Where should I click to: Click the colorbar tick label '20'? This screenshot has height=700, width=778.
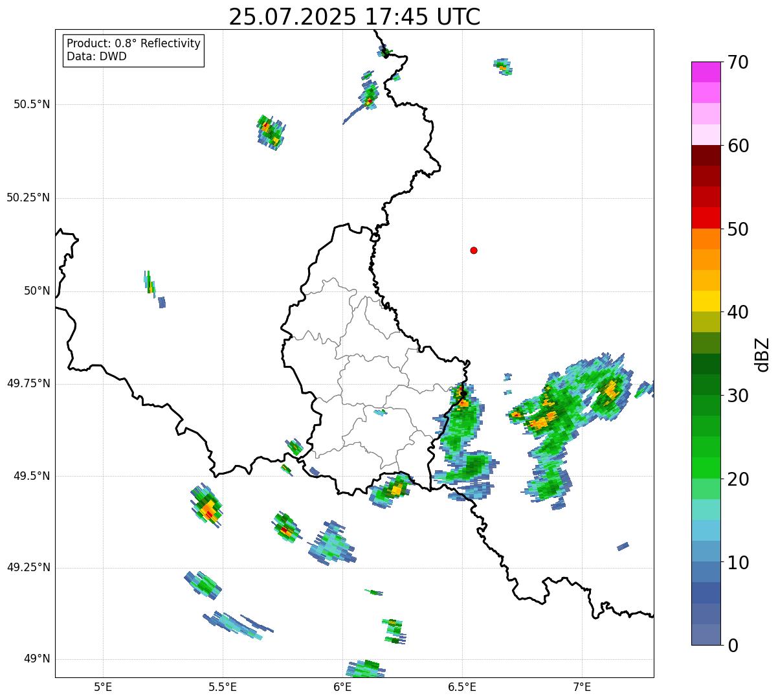[738, 479]
